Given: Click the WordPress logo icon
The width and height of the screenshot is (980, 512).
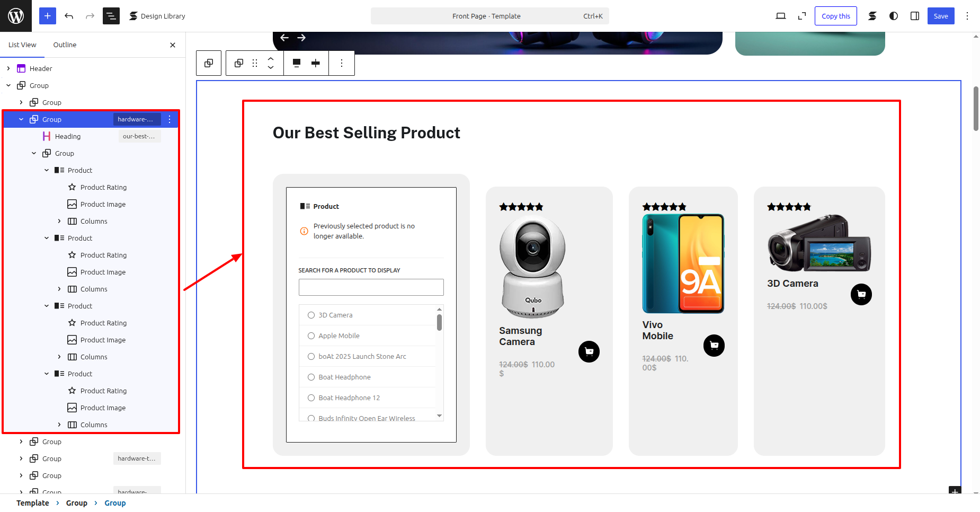Looking at the screenshot, I should [16, 16].
